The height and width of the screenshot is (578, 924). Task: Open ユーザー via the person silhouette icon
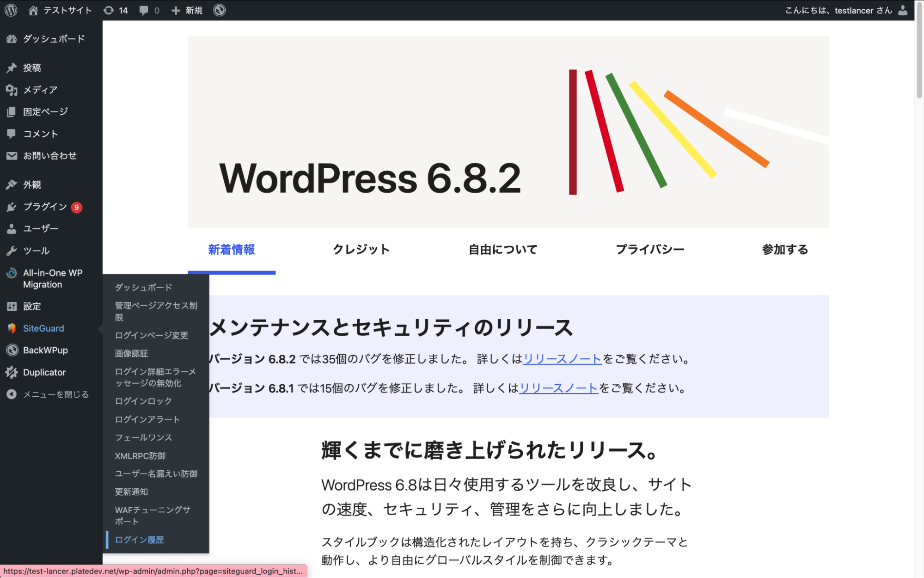(11, 228)
